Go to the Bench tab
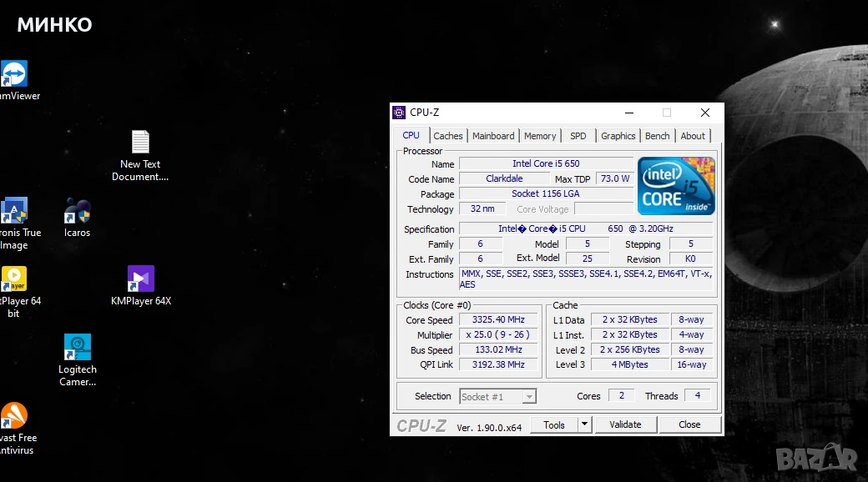 pyautogui.click(x=657, y=136)
